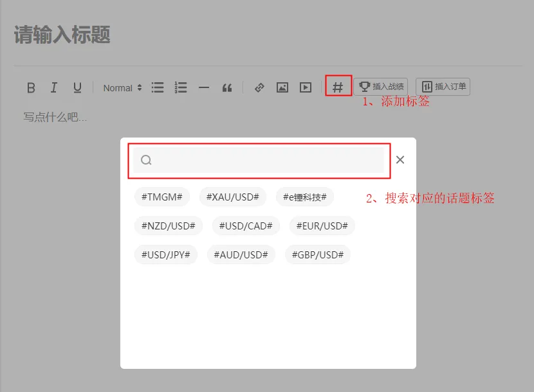The image size is (534, 392).
Task: Click the title field 请输入标题
Action: tap(62, 35)
